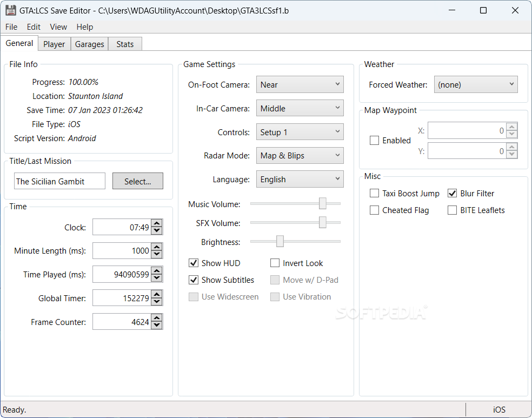Disable the Blur Filter checkbox
The width and height of the screenshot is (532, 418).
453,194
